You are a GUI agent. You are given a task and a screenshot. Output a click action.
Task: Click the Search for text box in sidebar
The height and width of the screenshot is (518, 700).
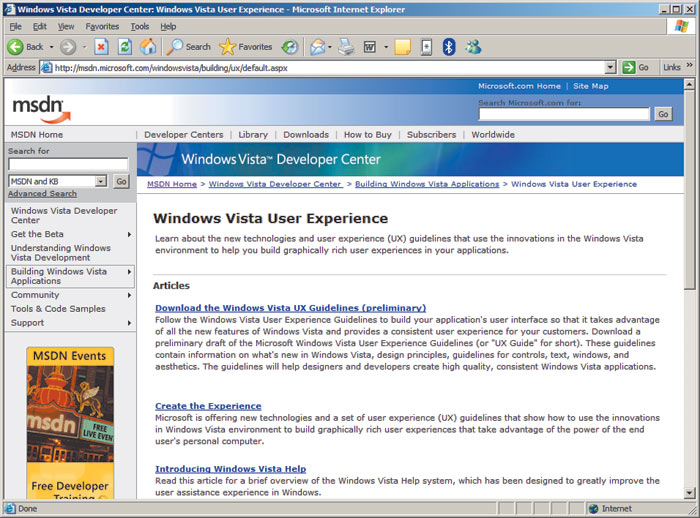(68, 164)
